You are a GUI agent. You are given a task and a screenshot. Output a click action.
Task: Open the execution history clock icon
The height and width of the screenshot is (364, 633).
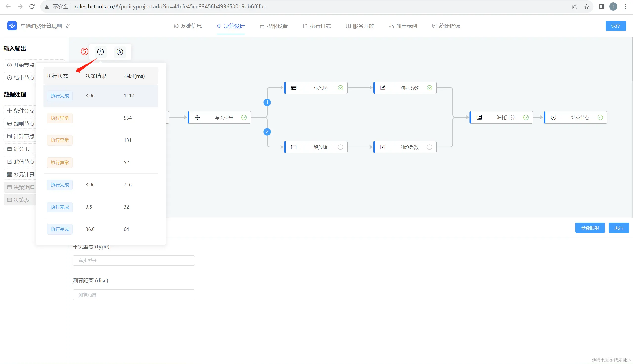point(100,52)
